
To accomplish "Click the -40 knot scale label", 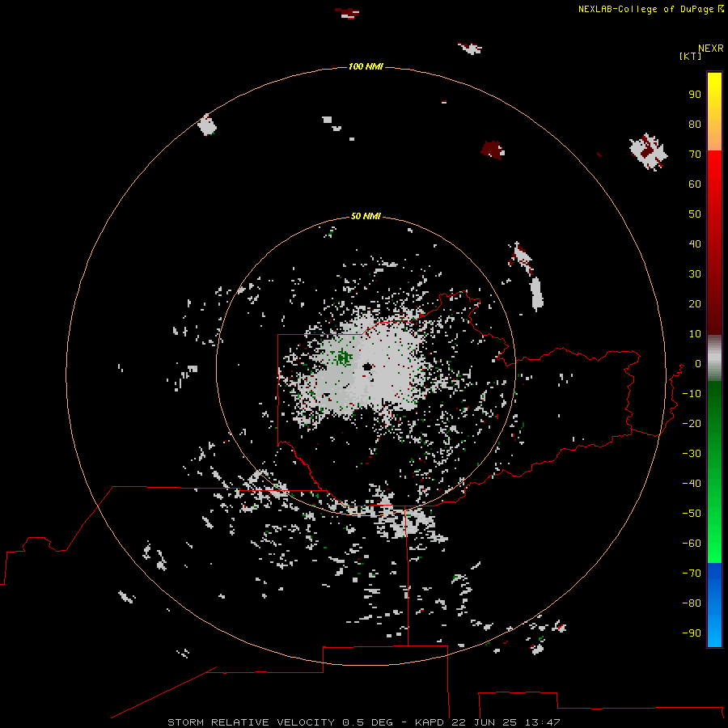I will point(692,484).
